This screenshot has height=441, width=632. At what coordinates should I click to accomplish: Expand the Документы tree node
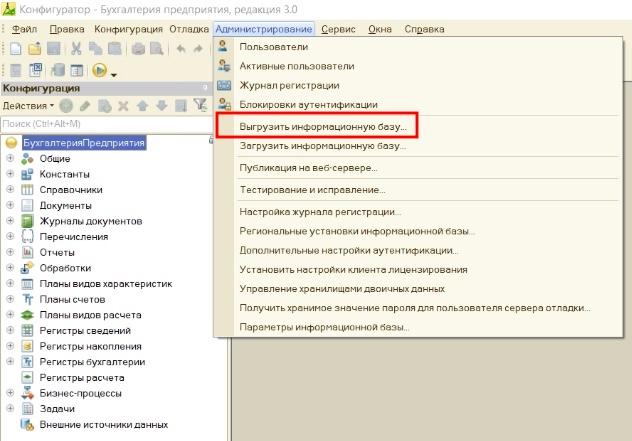point(10,205)
